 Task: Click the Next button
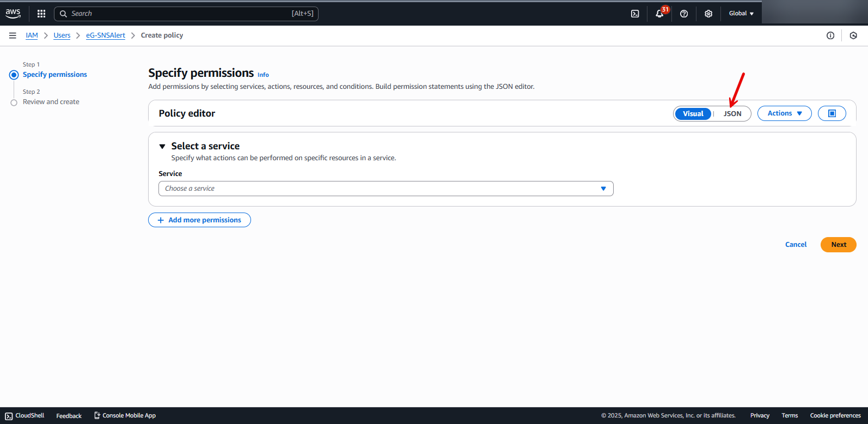(838, 245)
